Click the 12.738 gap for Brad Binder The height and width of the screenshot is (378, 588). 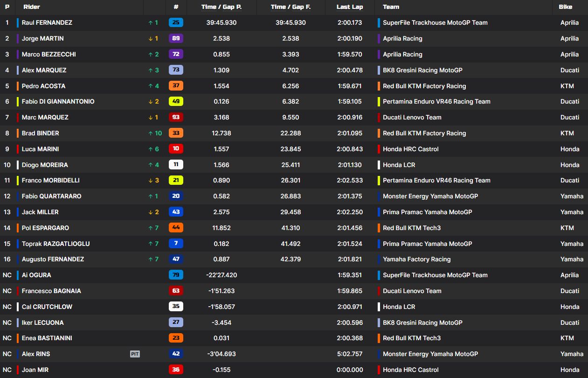221,133
